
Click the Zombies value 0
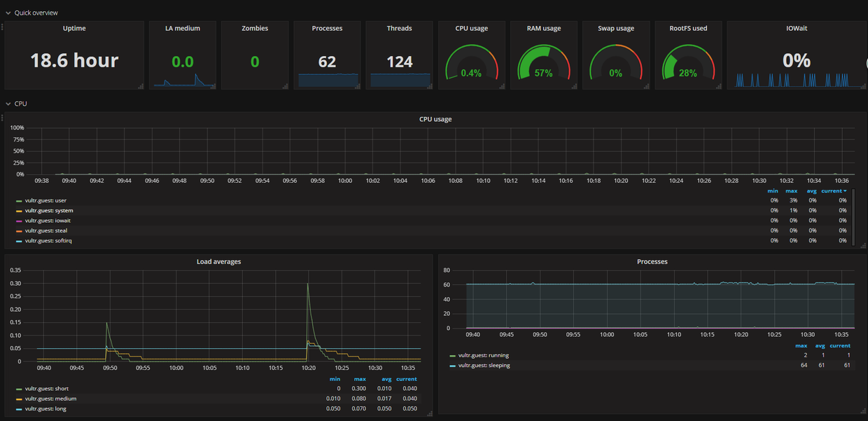[255, 62]
